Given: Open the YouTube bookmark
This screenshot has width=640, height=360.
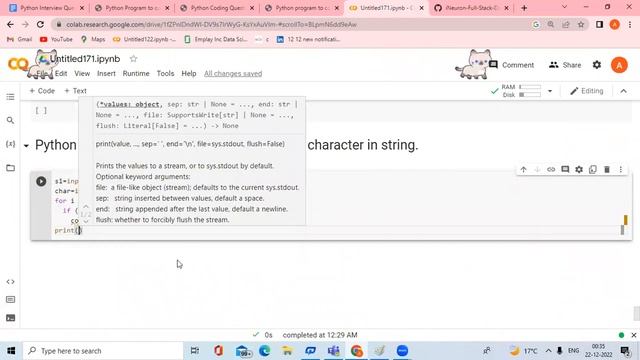Looking at the screenshot, I should coord(56,39).
